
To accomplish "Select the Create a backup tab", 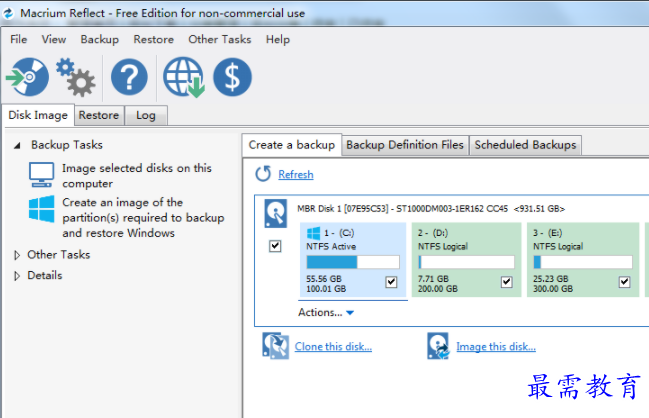I will pyautogui.click(x=292, y=145).
